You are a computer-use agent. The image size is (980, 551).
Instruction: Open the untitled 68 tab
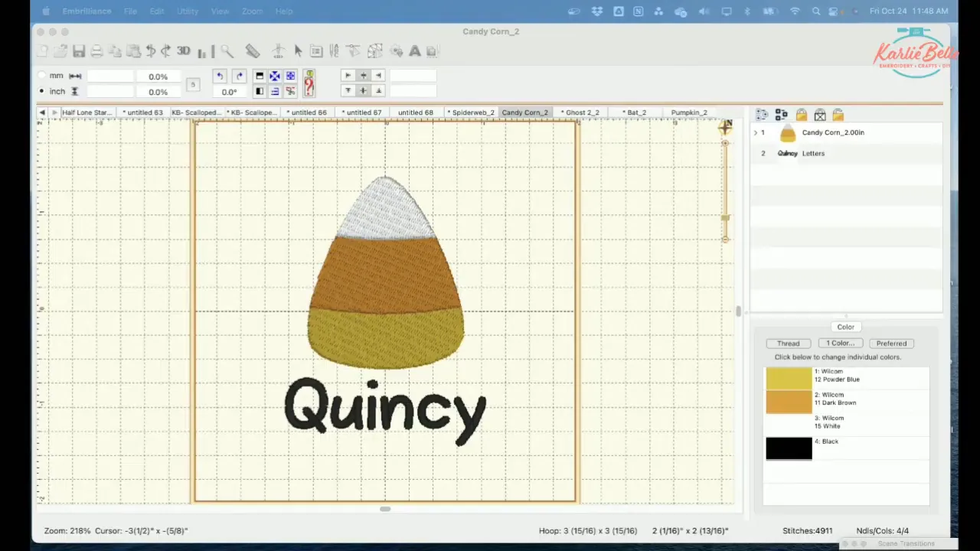click(x=415, y=112)
